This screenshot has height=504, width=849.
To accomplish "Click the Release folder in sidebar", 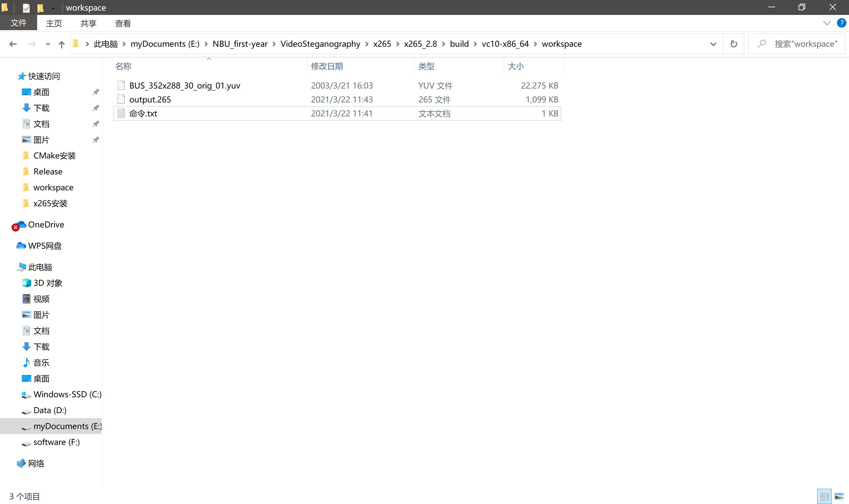I will [47, 171].
